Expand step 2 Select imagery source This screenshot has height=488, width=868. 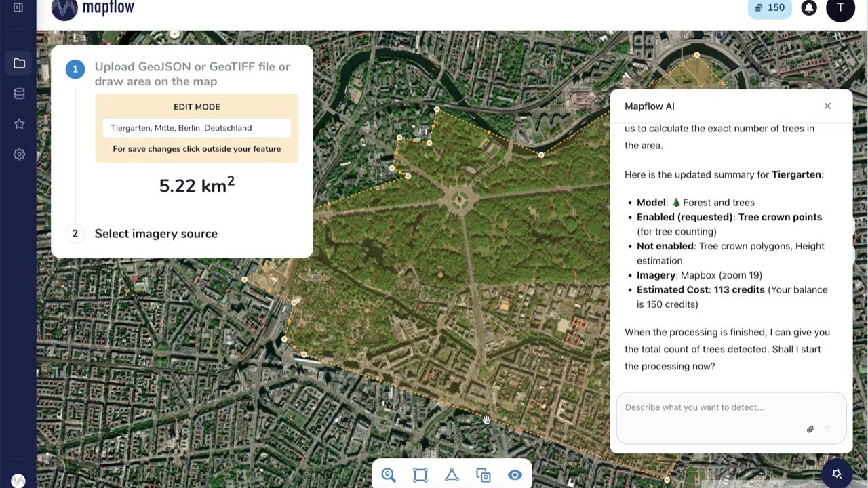[156, 233]
